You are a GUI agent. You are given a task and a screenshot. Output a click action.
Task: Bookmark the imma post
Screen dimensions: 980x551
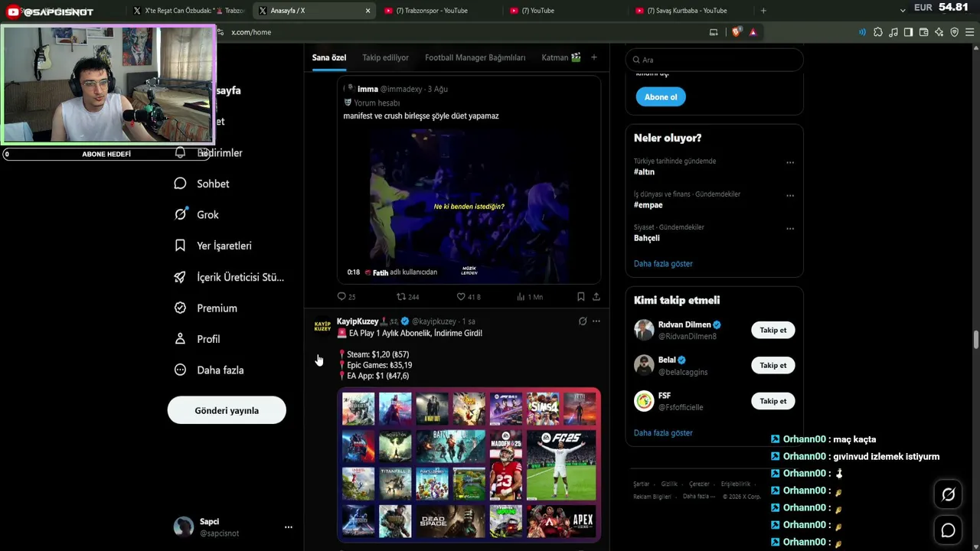581,297
